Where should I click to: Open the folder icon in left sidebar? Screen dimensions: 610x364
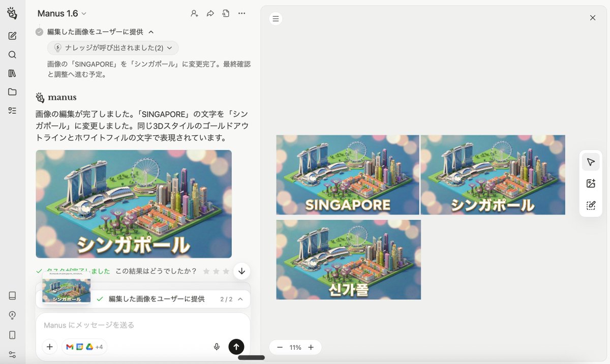pos(12,92)
